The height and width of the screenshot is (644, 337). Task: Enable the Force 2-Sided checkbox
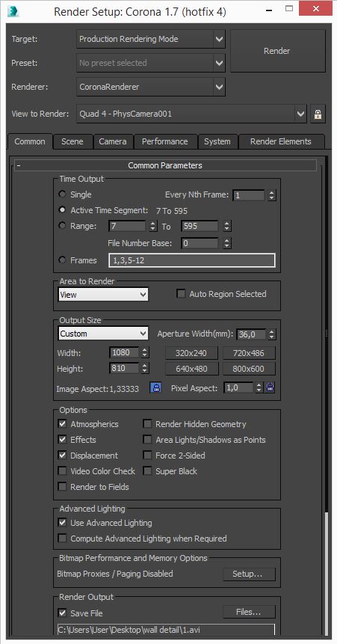click(x=147, y=455)
